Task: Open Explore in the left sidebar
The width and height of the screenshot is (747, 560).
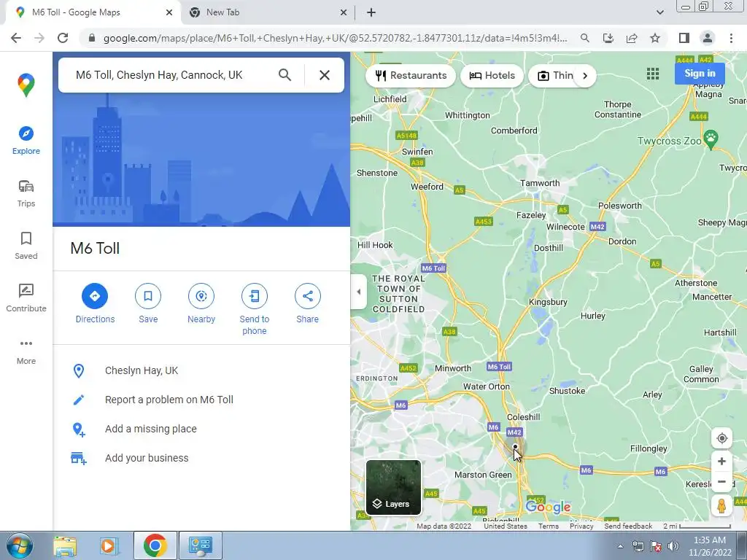Action: (26, 141)
